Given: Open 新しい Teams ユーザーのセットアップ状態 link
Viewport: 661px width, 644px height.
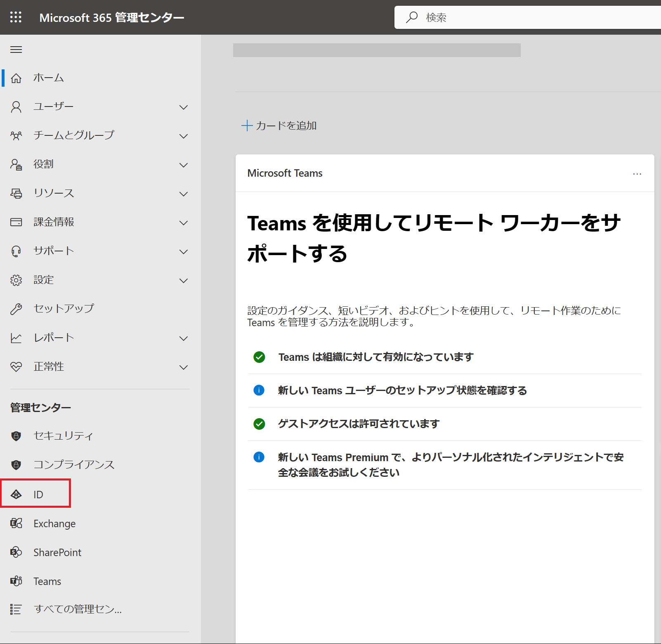Looking at the screenshot, I should coord(402,391).
